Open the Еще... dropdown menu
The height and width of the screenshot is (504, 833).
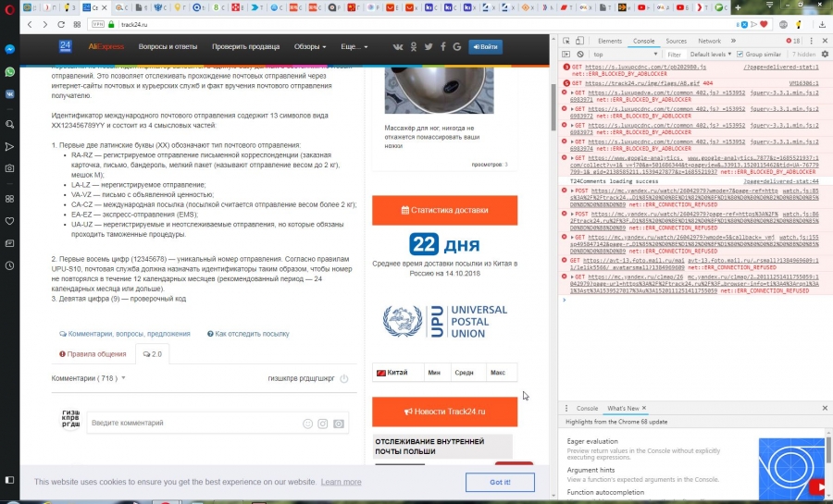pos(354,46)
